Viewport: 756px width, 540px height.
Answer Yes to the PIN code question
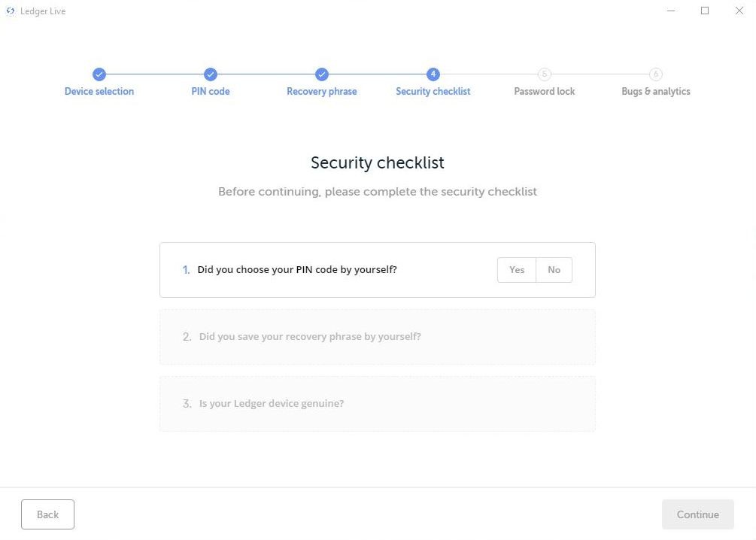517,270
